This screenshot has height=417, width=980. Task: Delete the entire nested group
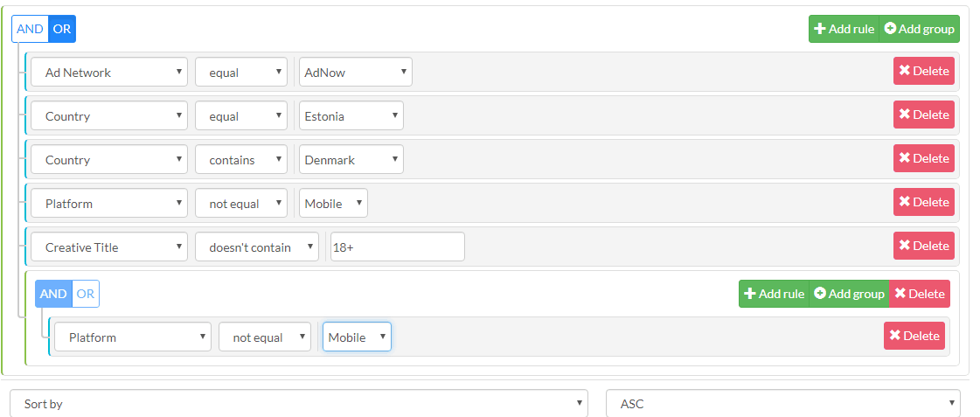click(919, 294)
